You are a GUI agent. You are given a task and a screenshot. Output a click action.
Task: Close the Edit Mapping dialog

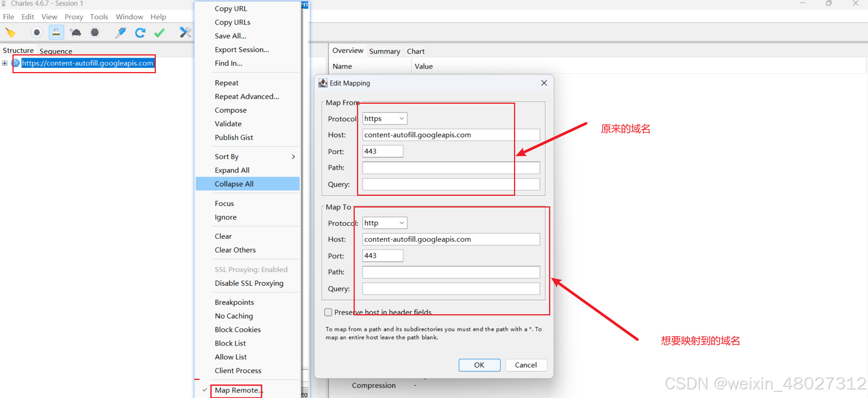(x=544, y=83)
